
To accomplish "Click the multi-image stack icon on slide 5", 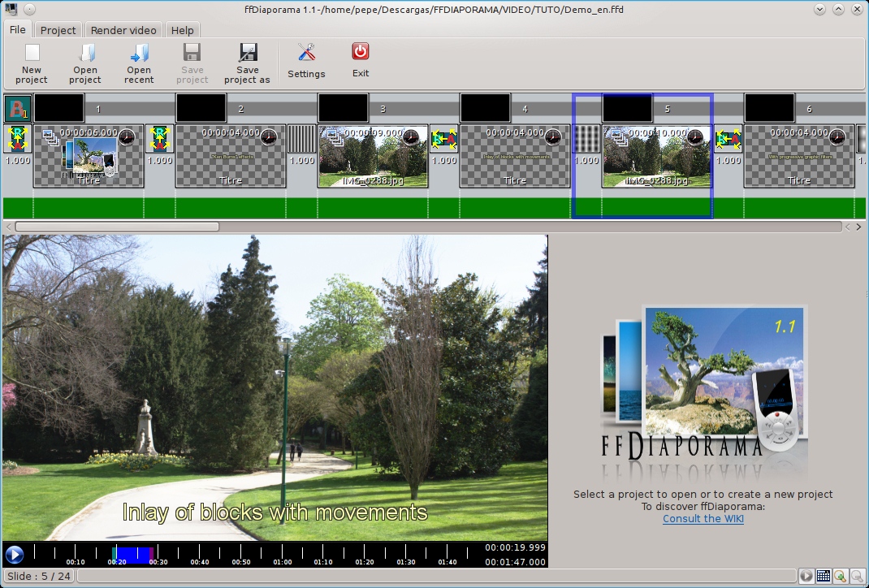I will point(619,137).
